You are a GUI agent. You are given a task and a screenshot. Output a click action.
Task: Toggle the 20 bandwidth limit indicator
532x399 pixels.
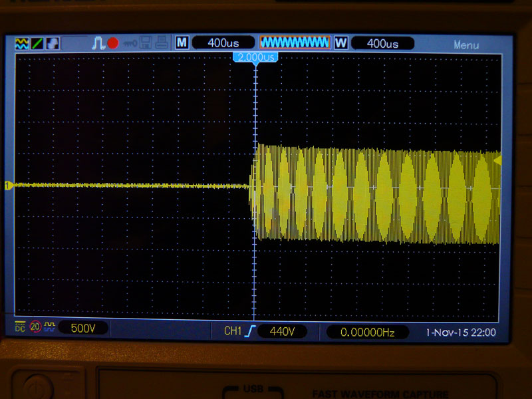(x=34, y=327)
